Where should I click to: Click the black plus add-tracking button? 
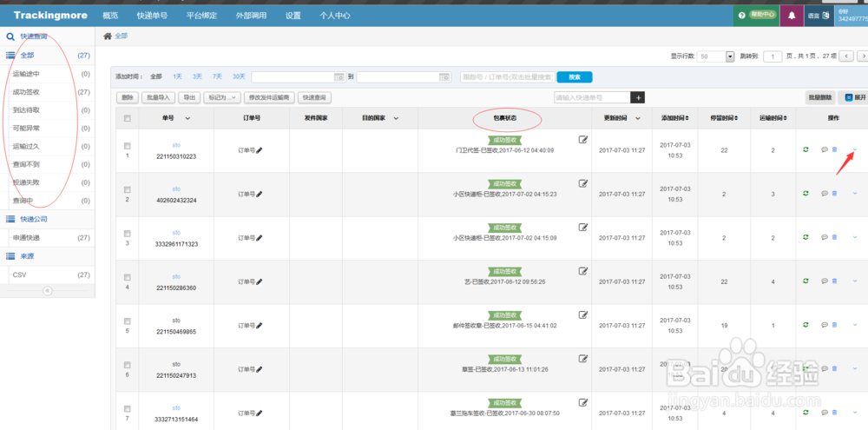[638, 97]
